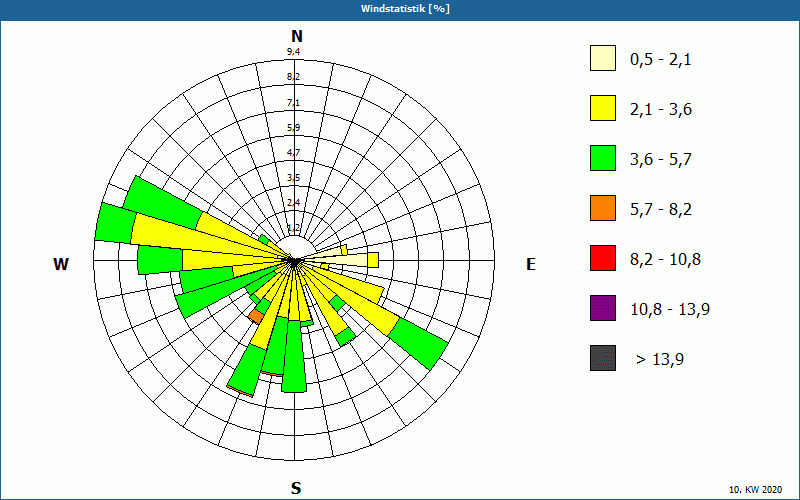Click the 10,8 - 13,9 legend text
800x500 pixels.
670,310
